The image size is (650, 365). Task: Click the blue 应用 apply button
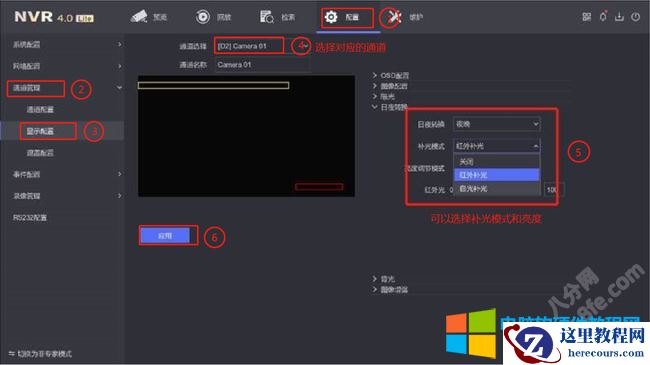point(165,236)
